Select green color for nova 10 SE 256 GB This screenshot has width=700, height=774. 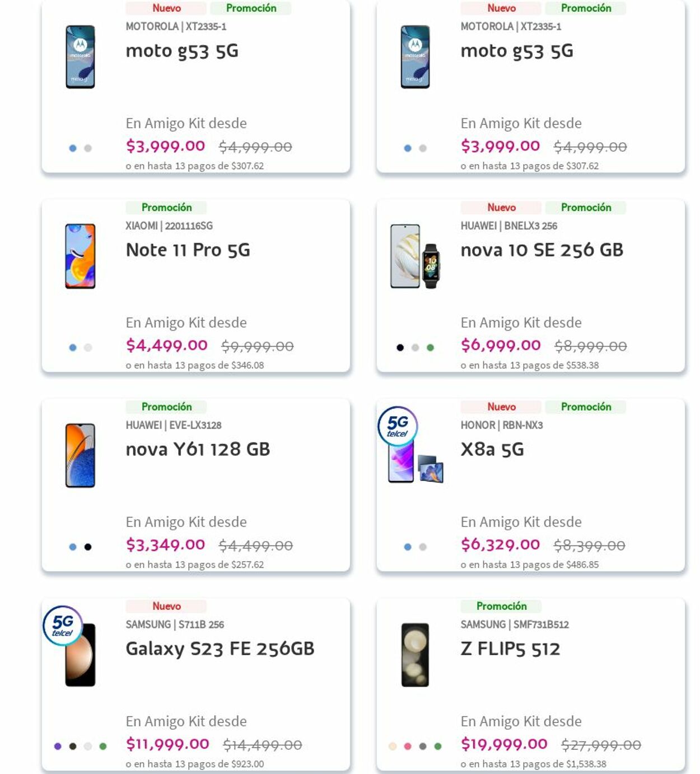point(430,348)
